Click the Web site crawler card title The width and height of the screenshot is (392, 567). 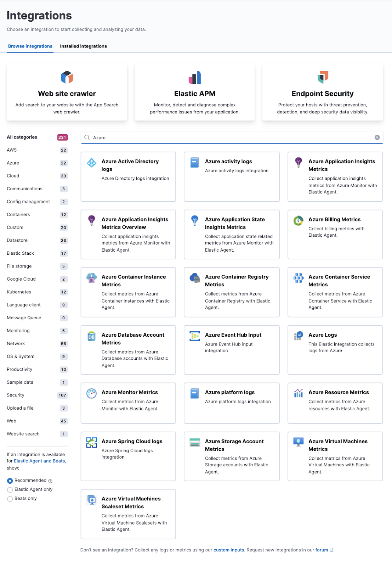67,94
